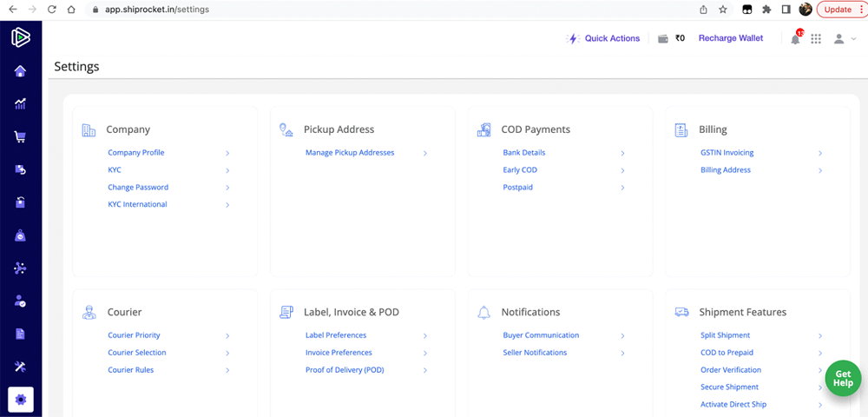Open the dashboard analytics chart icon
The image size is (868, 417).
(x=20, y=103)
